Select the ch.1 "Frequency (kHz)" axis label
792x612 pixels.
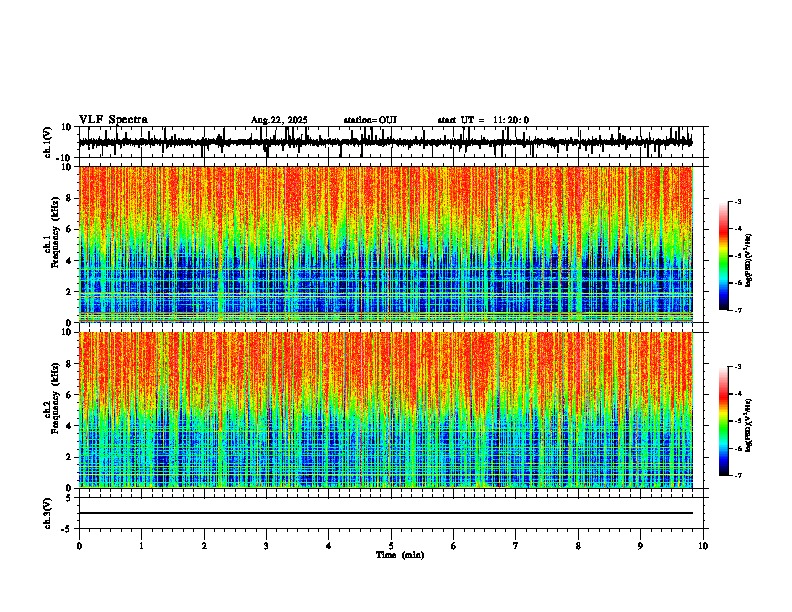click(x=55, y=234)
